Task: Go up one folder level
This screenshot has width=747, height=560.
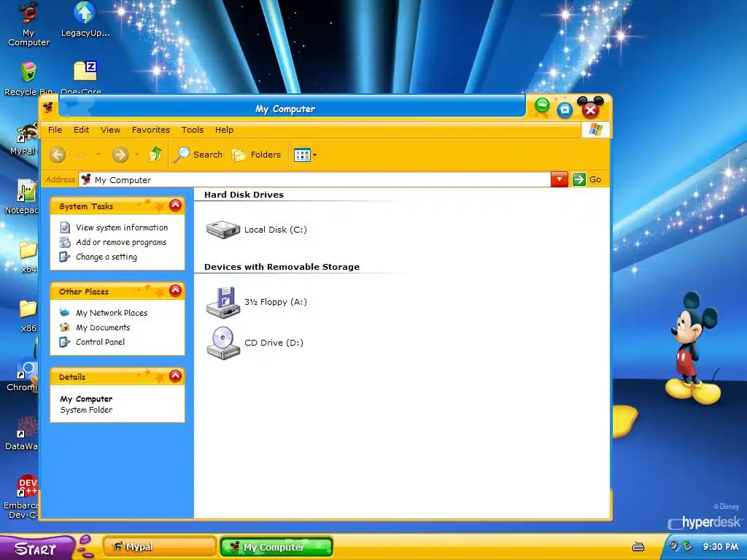Action: (x=155, y=155)
